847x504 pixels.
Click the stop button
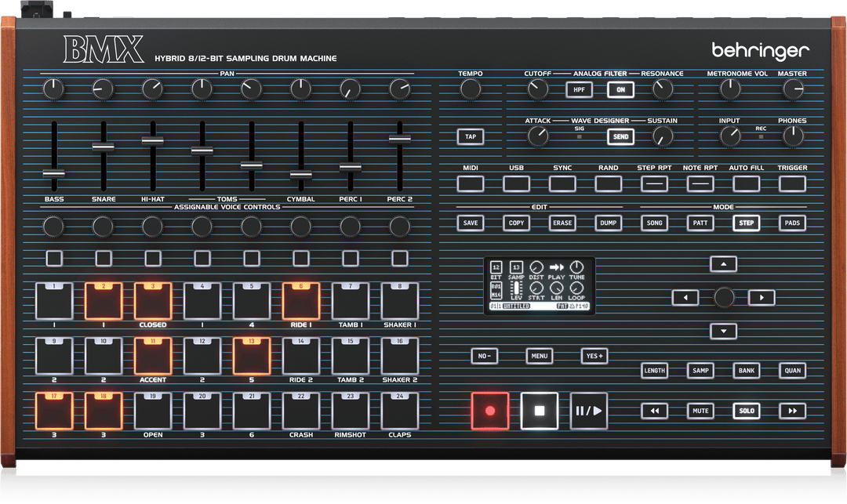539,412
